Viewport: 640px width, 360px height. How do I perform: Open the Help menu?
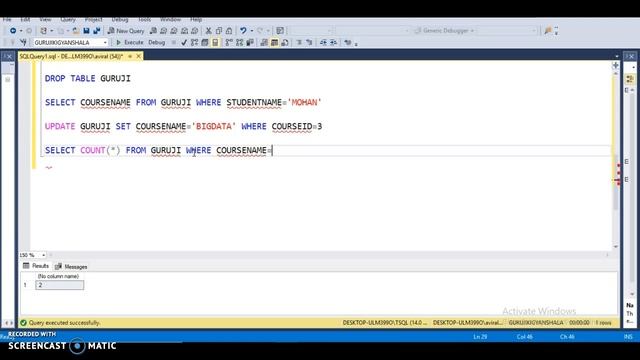196,19
